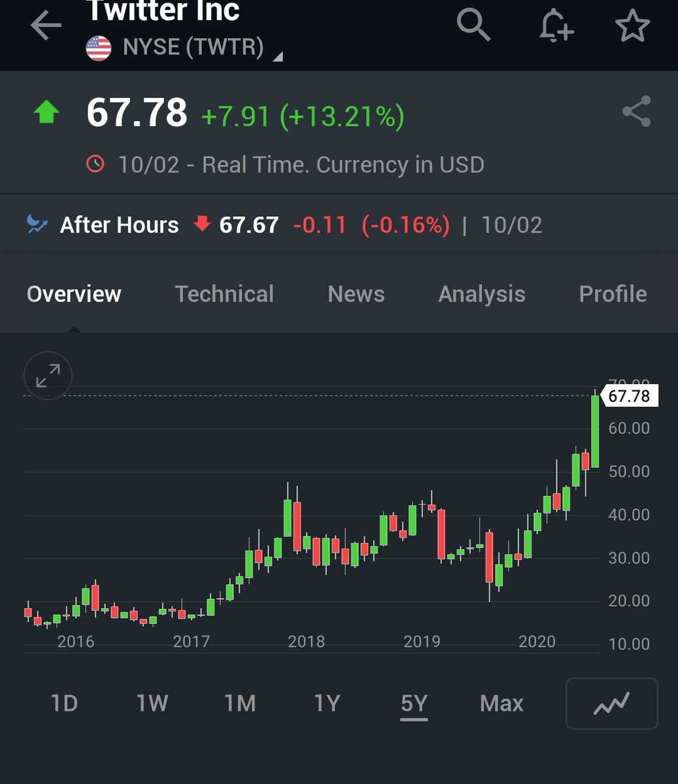Screen dimensions: 678x784
Task: Tap the US flag icon beside NYSE
Action: 99,48
